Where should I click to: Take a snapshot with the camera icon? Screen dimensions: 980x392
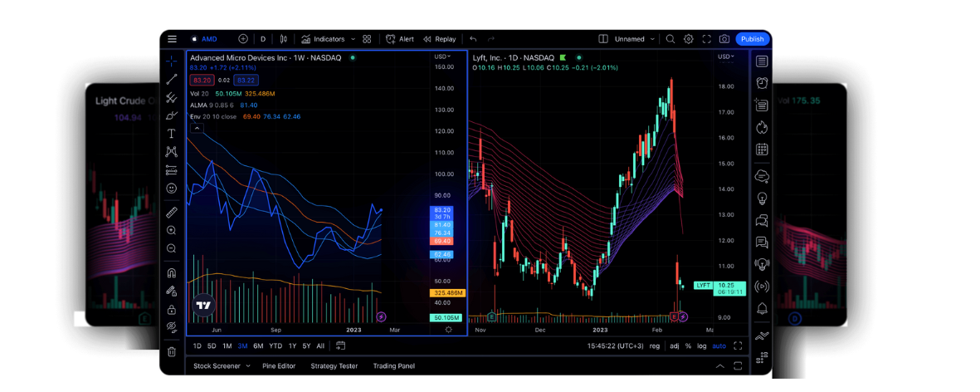point(724,39)
